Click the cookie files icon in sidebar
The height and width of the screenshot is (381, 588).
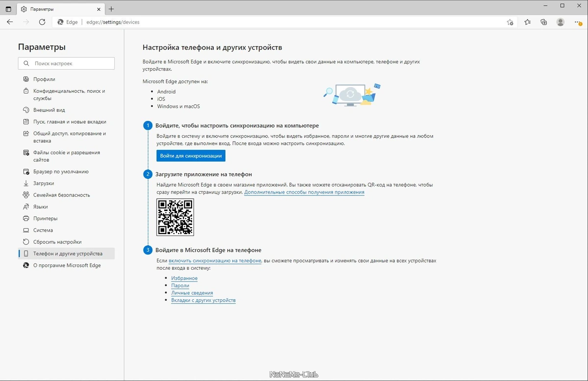point(26,153)
